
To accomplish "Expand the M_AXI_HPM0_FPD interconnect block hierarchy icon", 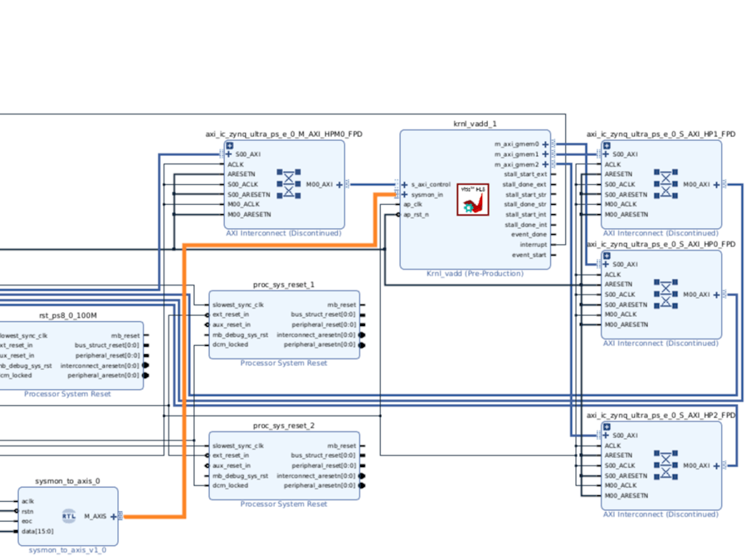I will coord(230,145).
